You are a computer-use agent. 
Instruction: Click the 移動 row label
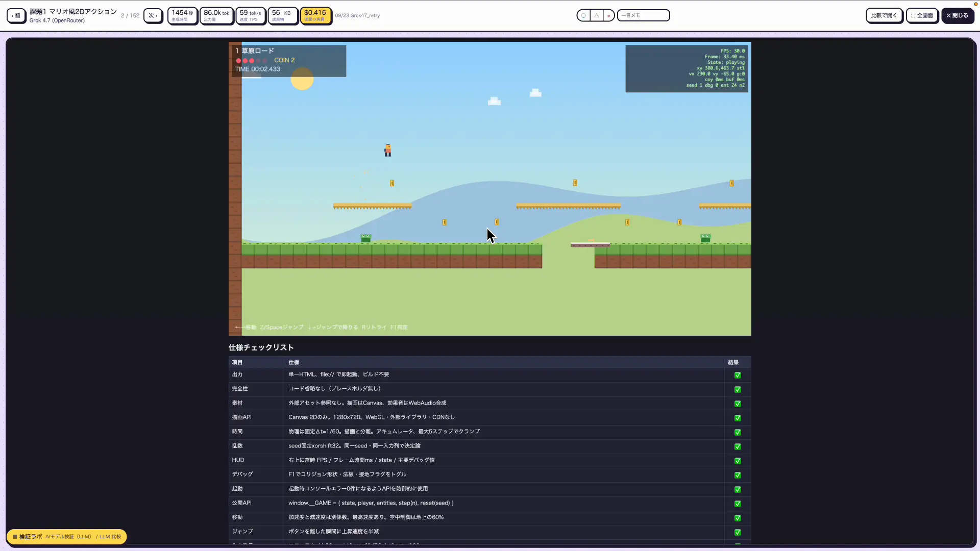click(x=237, y=517)
